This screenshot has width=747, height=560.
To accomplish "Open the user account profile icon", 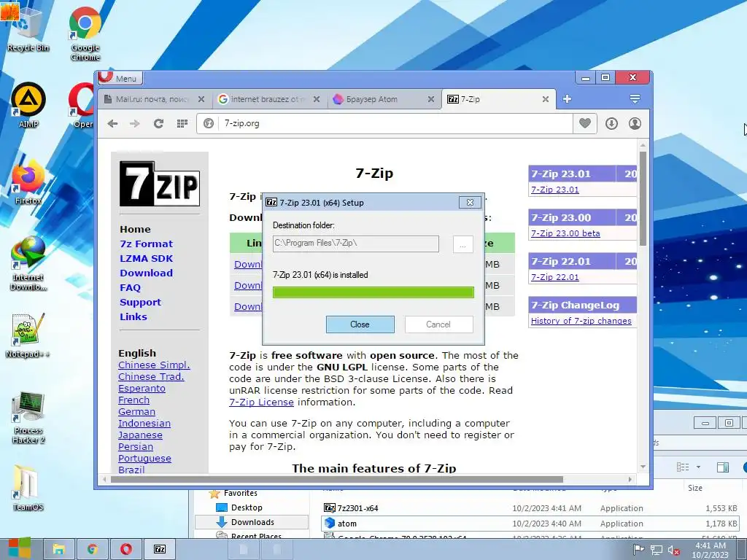I will (635, 124).
